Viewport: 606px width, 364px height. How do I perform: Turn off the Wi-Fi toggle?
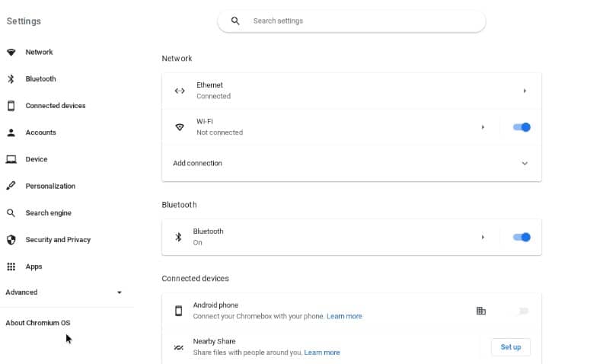pyautogui.click(x=521, y=127)
